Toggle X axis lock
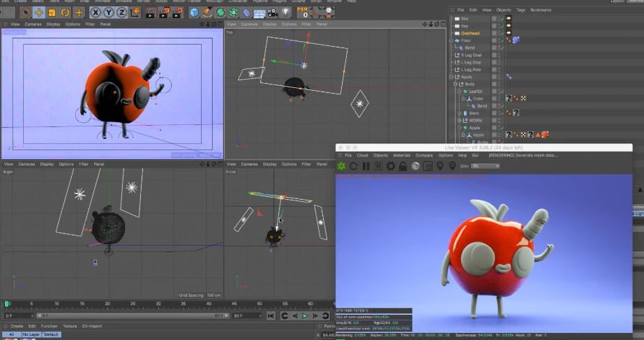The width and height of the screenshot is (644, 340). [96, 13]
